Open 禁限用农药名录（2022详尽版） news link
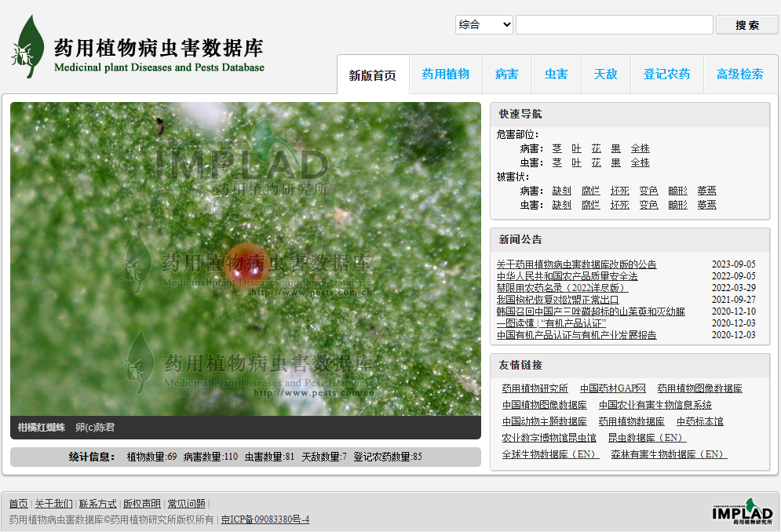 (562, 288)
